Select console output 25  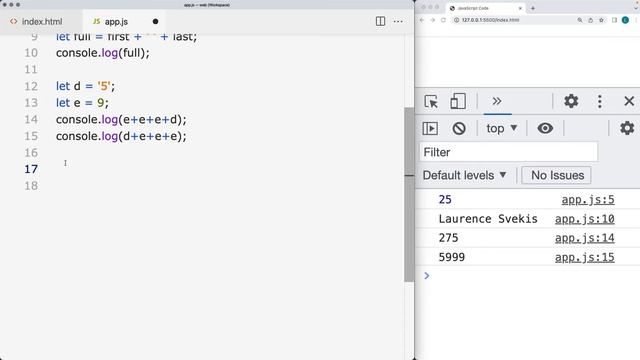[x=445, y=200]
